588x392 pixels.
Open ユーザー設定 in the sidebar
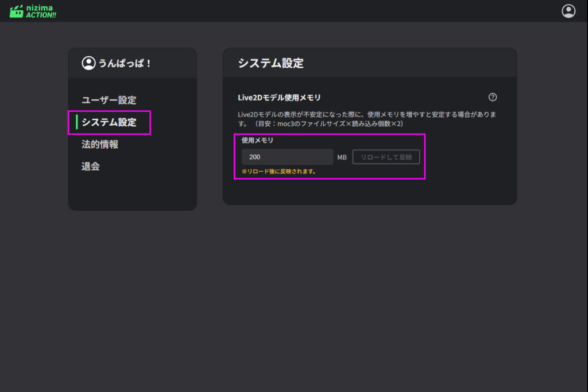click(109, 100)
